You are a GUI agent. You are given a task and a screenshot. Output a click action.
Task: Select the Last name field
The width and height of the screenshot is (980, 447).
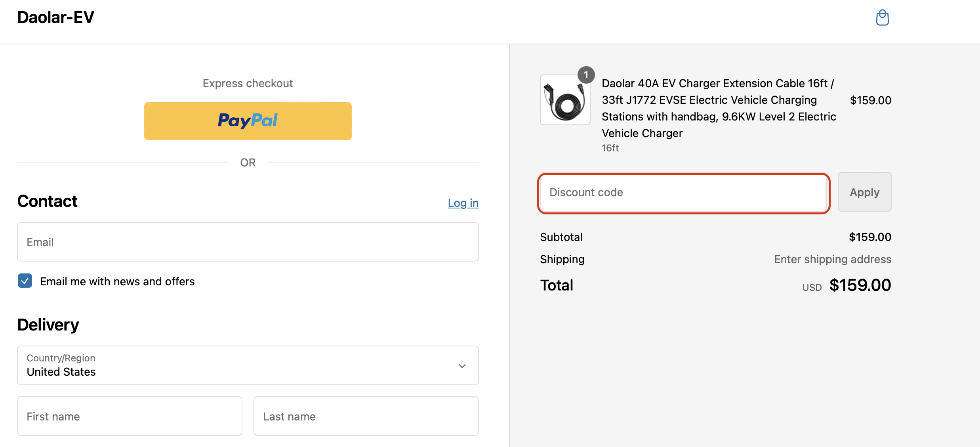coord(366,416)
